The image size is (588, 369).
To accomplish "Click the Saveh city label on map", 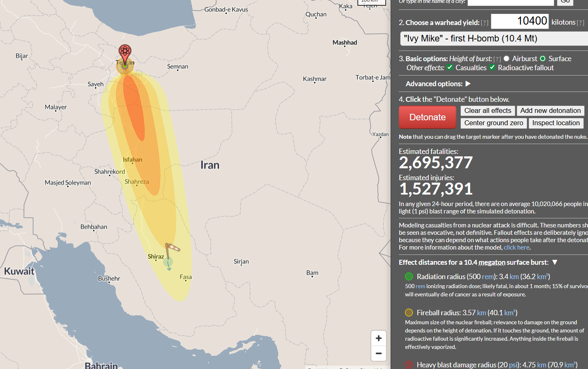I will point(96,84).
